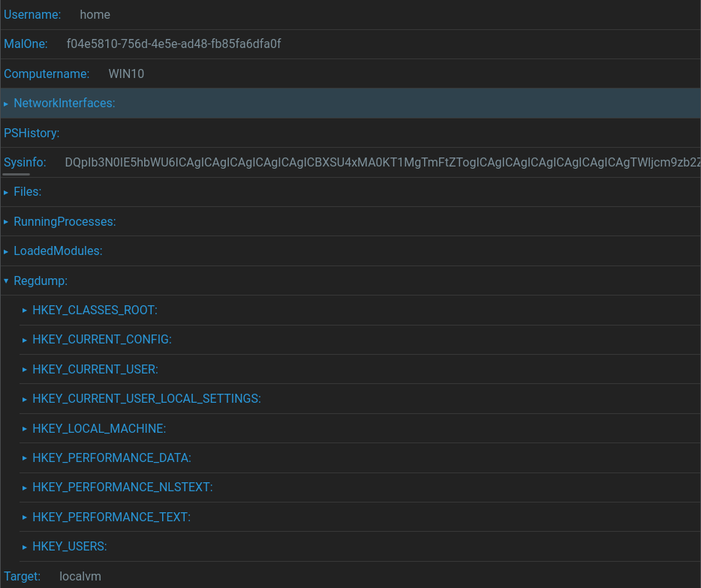
Task: Expand HKEY_PERFORMANCE_NLSTEXT arrow
Action: (25, 488)
